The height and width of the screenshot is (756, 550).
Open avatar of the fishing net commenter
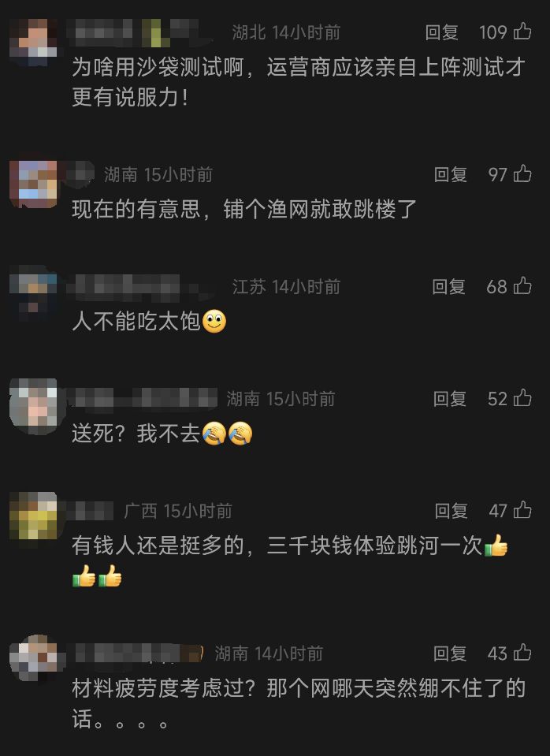pos(33,184)
